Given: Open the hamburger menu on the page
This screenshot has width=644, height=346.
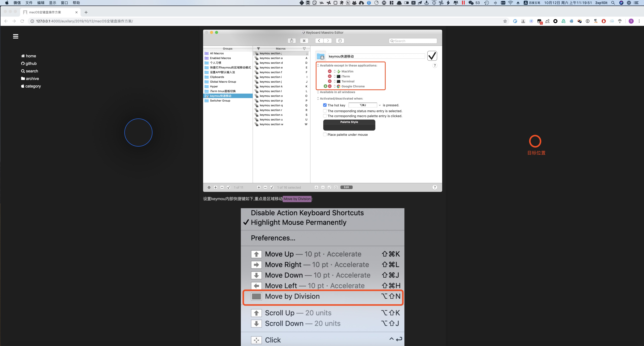Looking at the screenshot, I should [x=15, y=36].
